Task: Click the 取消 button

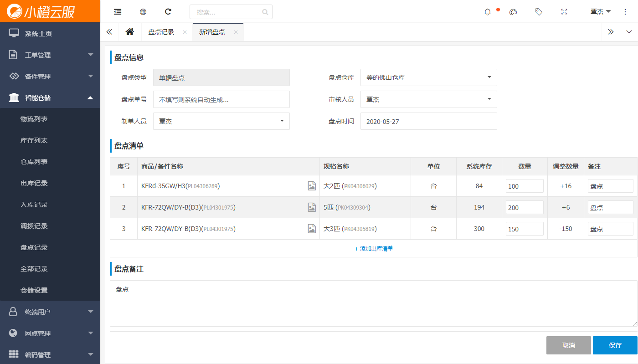Action: 569,345
